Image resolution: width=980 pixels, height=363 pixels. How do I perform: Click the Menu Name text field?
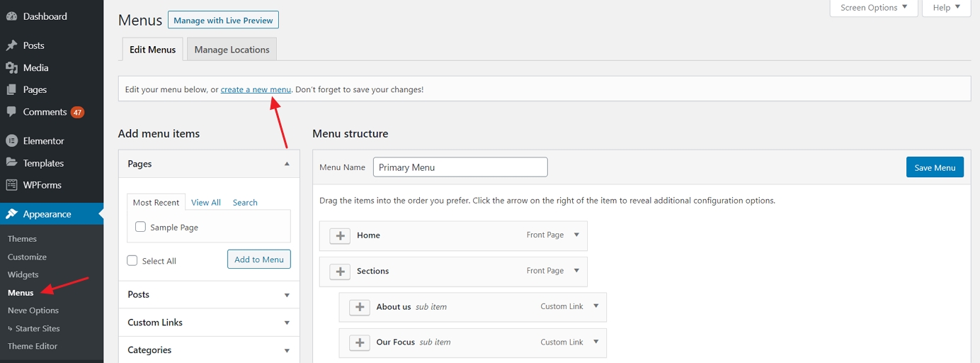pyautogui.click(x=460, y=167)
